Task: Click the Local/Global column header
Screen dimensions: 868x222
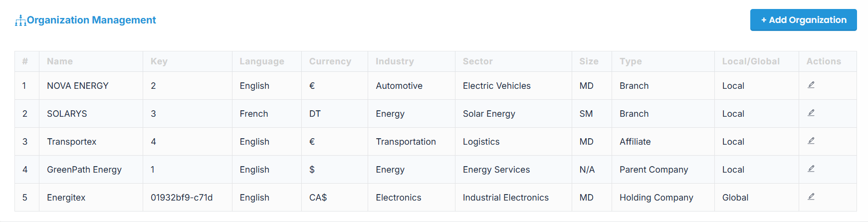Action: click(x=751, y=61)
